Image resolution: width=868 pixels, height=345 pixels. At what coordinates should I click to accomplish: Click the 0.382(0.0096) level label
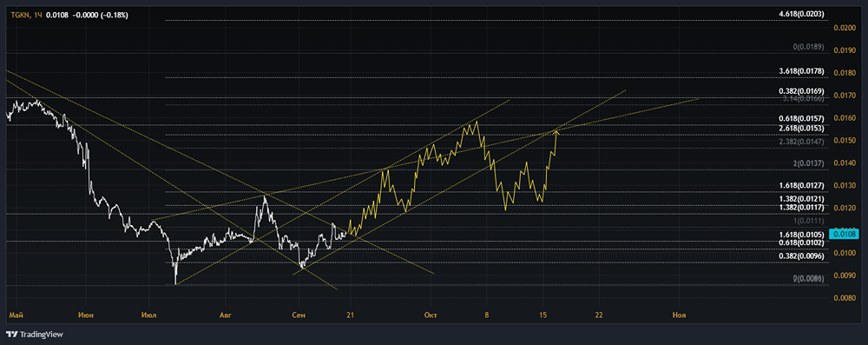(x=801, y=256)
